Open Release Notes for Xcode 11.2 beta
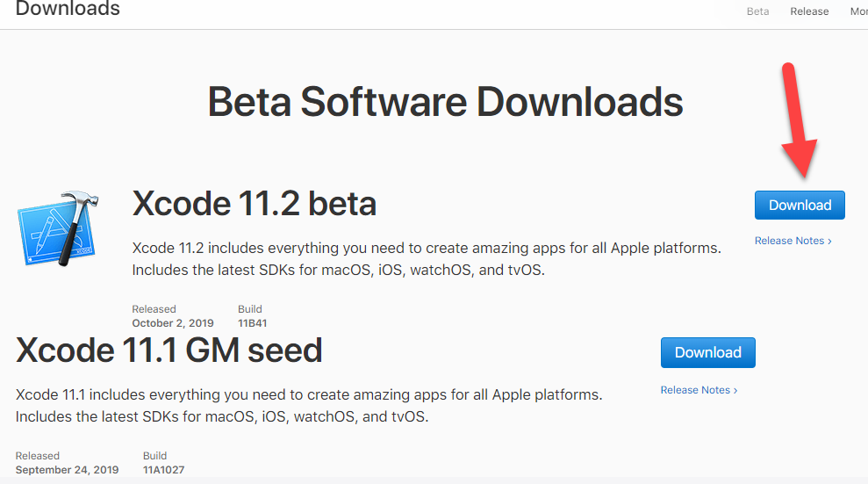 793,241
